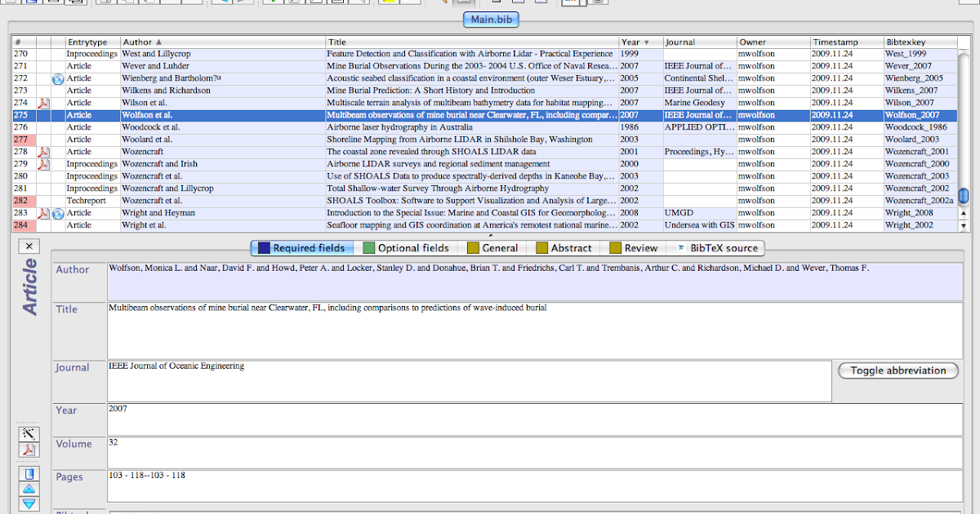Click the change entry type icon

point(29,473)
